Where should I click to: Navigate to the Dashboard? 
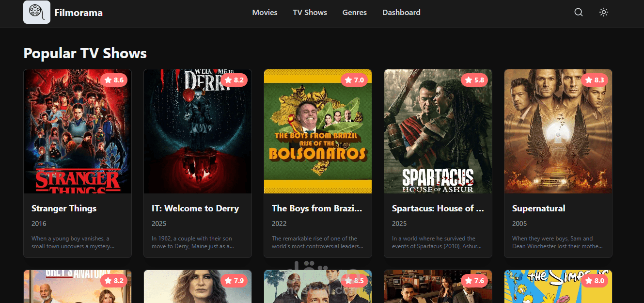[401, 13]
